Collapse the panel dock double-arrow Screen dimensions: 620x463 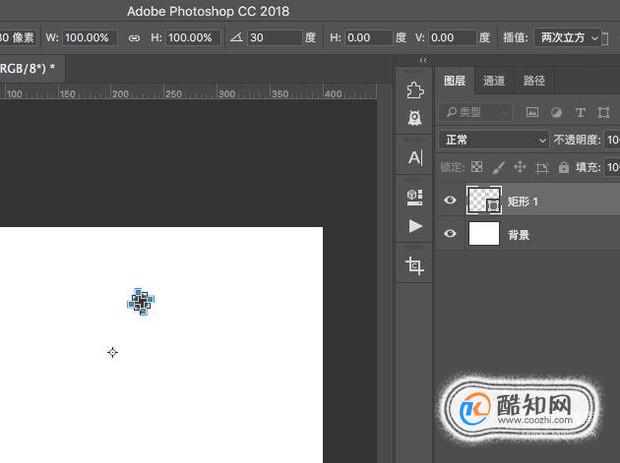point(423,60)
